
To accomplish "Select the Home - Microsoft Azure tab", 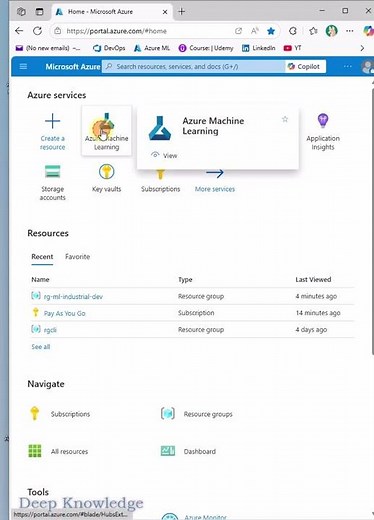I will click(111, 12).
